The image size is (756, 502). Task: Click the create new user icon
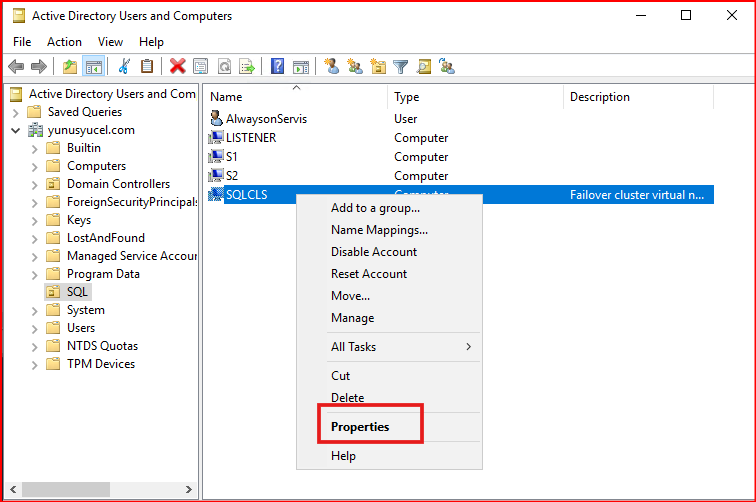coord(331,66)
